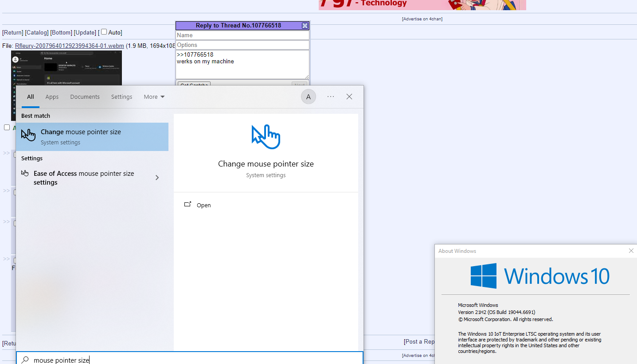This screenshot has height=364, width=637.
Task: Click the Settings heading in search results
Action: (32, 159)
